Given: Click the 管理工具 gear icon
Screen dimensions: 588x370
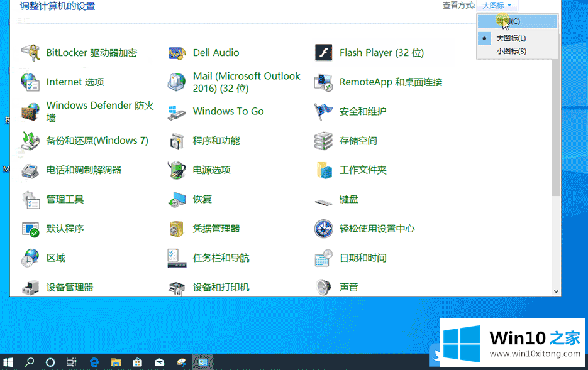Looking at the screenshot, I should [x=30, y=199].
